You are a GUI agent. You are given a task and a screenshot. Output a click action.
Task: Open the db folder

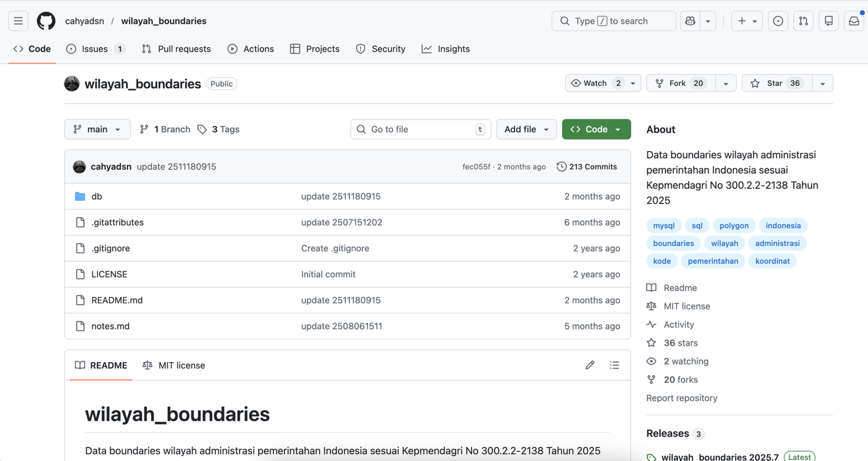pos(97,197)
